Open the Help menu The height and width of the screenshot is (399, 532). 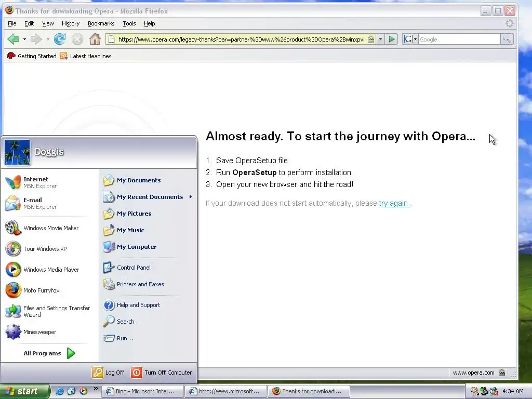tap(149, 23)
